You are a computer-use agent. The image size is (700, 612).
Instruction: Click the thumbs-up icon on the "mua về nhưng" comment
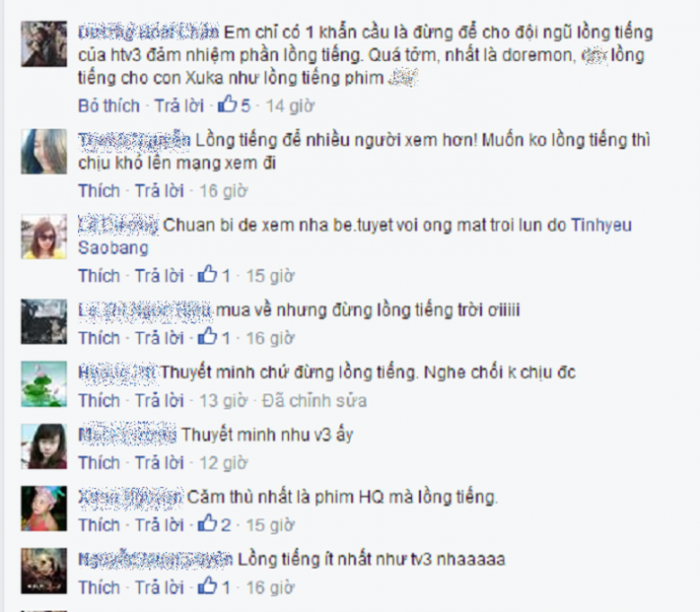click(x=207, y=337)
